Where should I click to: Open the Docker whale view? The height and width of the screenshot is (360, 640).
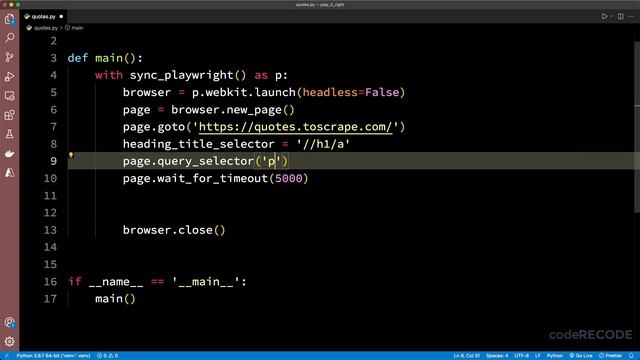(9, 154)
